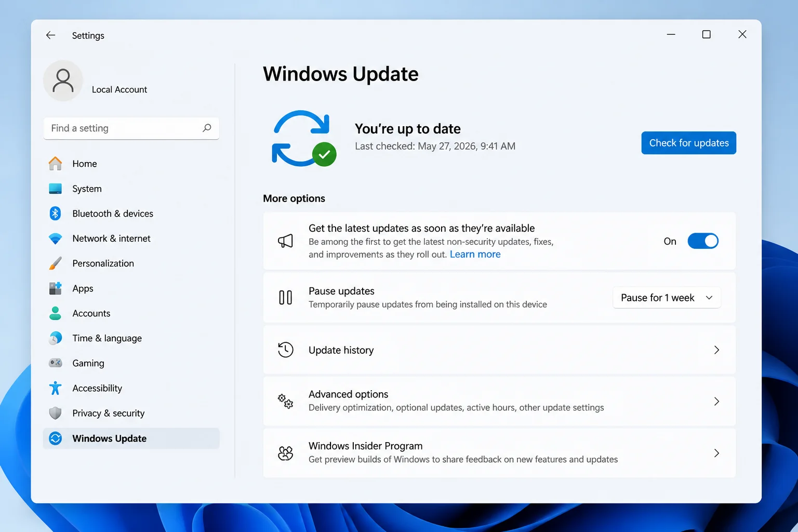This screenshot has width=798, height=532.
Task: Click the Advanced options title
Action: pos(349,394)
